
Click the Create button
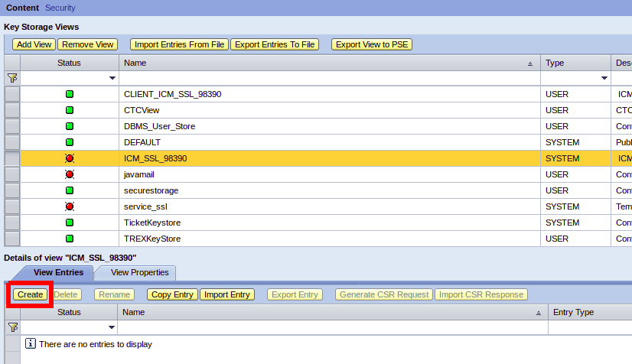click(x=31, y=294)
